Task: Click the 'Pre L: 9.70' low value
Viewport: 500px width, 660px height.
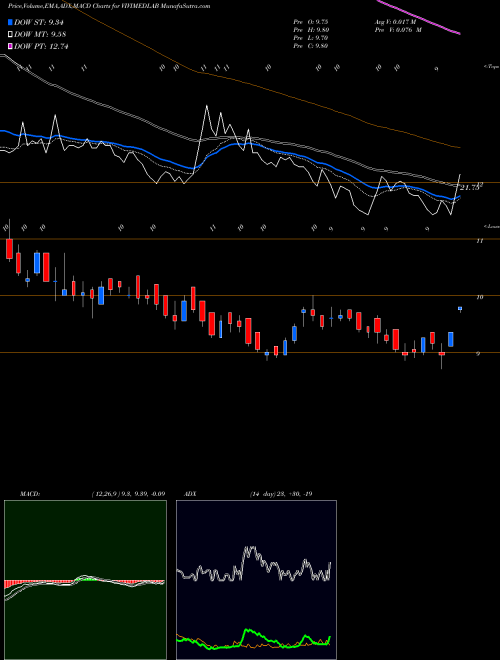Action: (311, 38)
